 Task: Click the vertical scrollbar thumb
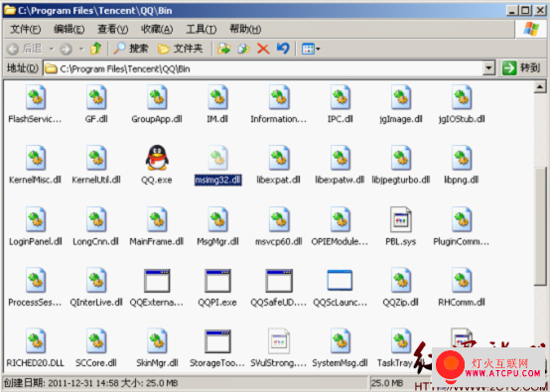coord(540,226)
